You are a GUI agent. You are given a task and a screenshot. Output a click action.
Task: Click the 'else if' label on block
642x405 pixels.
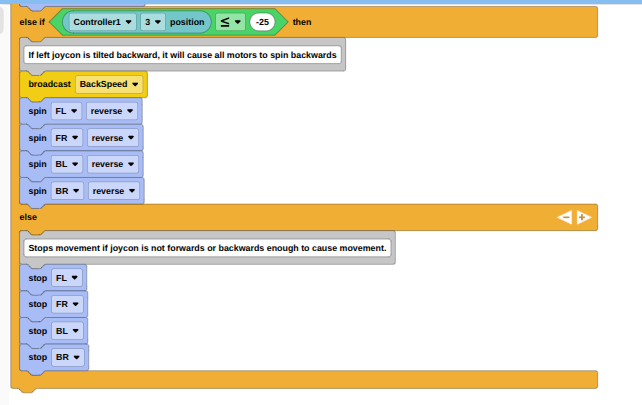point(32,22)
